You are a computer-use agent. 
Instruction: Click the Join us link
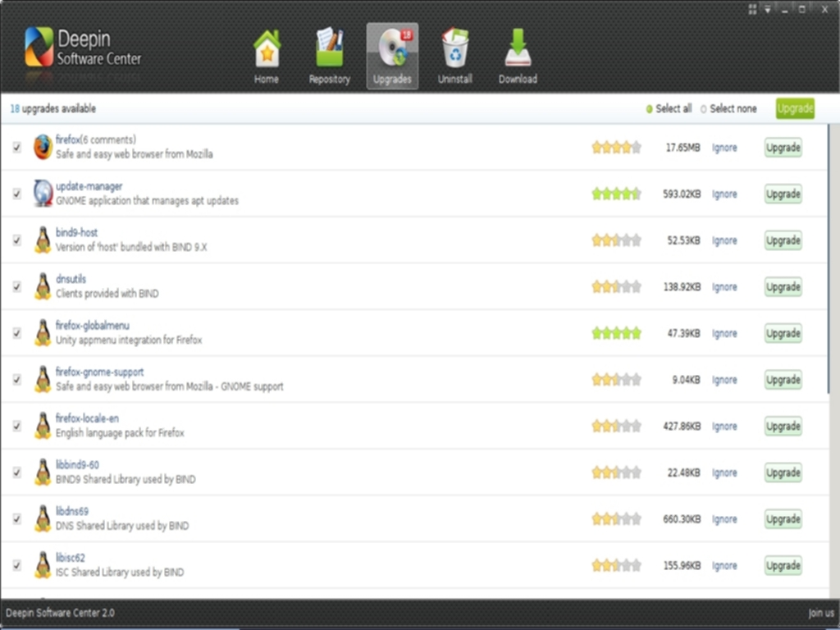point(820,614)
